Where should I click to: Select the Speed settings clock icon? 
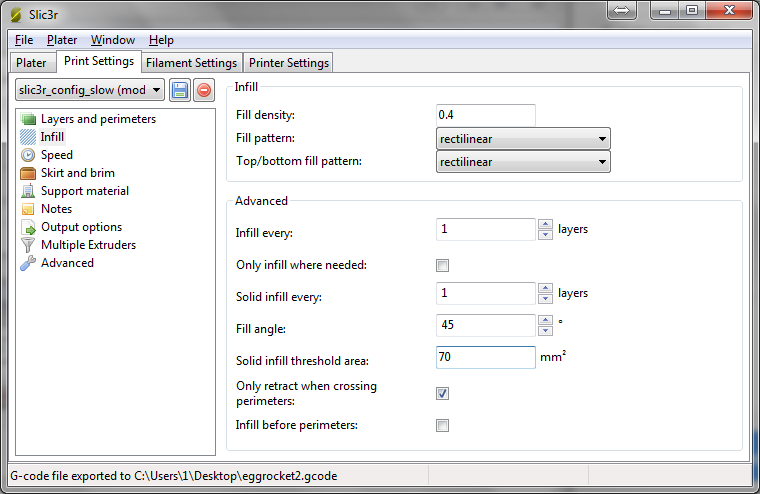28,155
